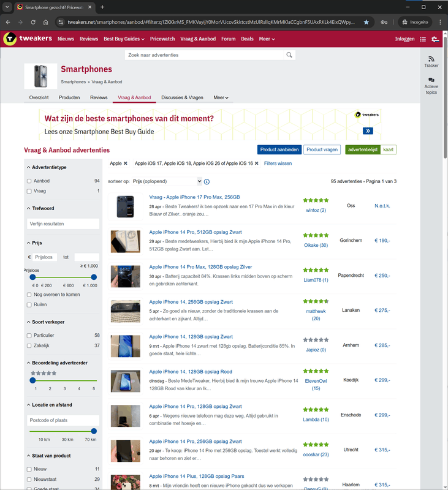Collapse the Advertentietype section
This screenshot has height=490, width=448.
point(47,167)
